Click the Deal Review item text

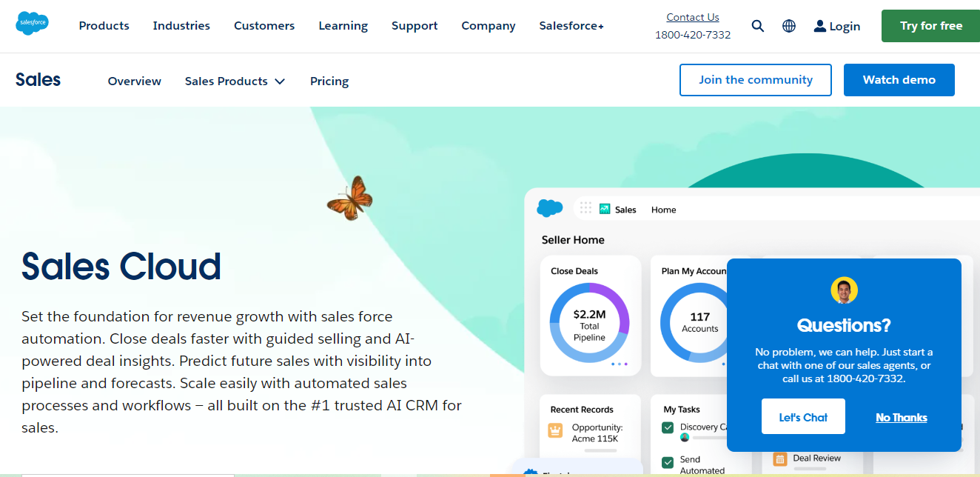[817, 458]
